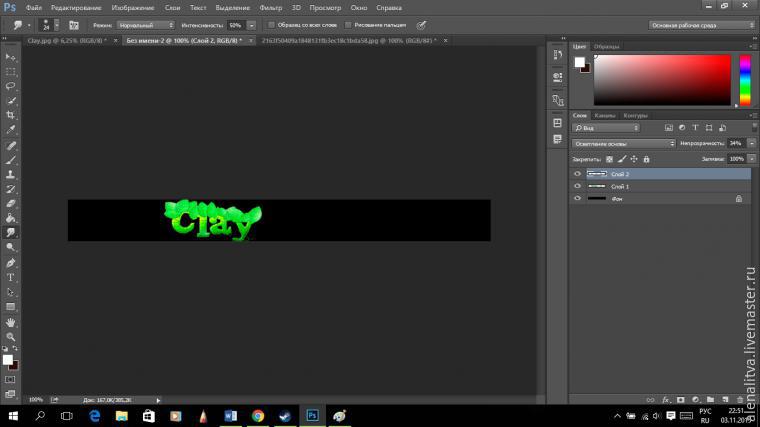Click the foreground color swatch in Color panel
The width and height of the screenshot is (760, 427).
[x=579, y=62]
